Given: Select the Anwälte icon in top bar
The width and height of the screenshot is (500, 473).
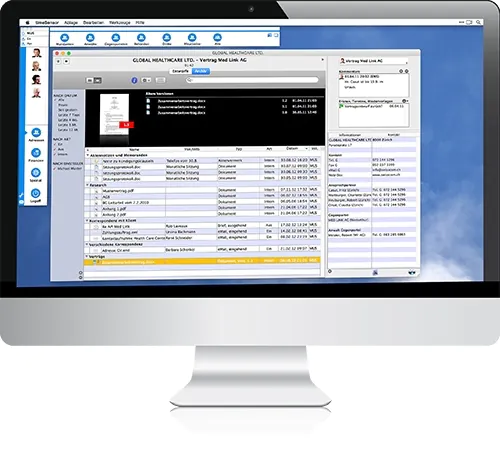Looking at the screenshot, I should click(90, 38).
